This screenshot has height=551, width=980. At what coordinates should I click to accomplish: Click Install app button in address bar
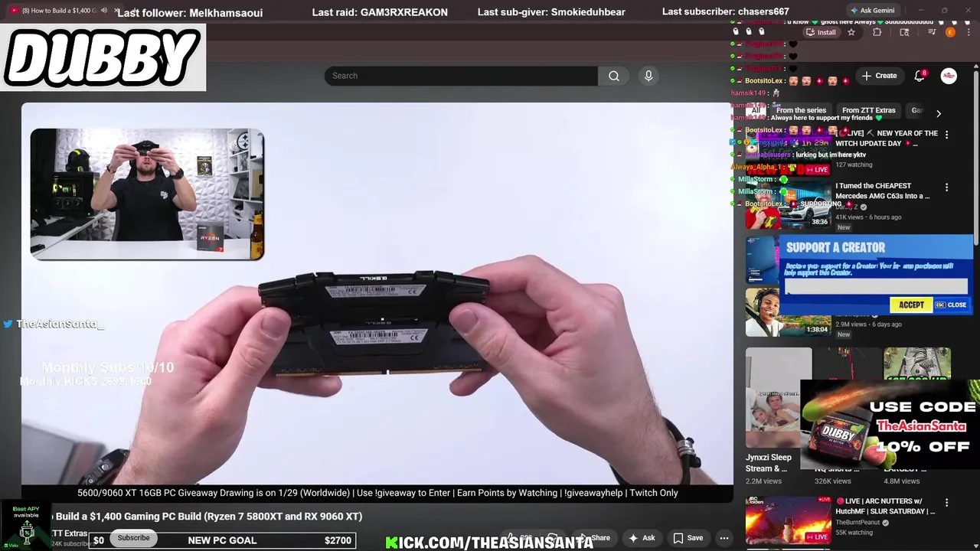point(822,32)
